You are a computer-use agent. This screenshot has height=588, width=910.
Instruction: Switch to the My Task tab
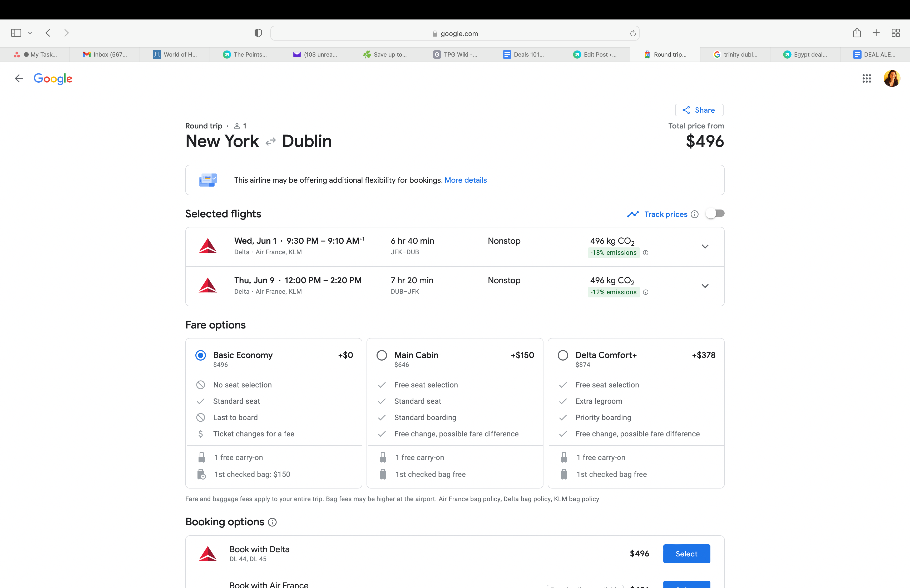pos(35,54)
